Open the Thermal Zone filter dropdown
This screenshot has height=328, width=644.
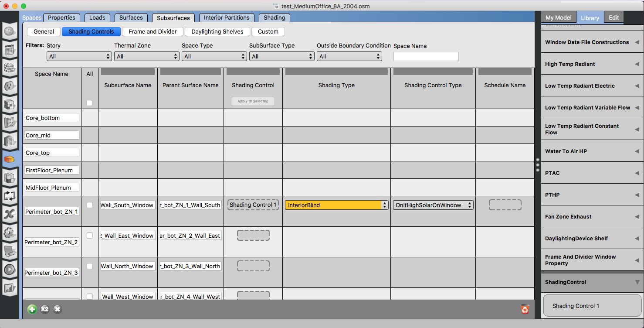coord(147,56)
